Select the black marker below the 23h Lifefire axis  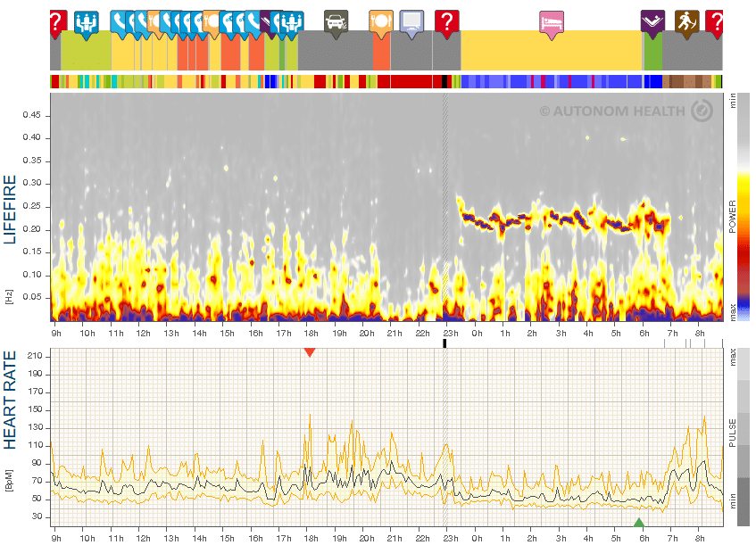[x=444, y=343]
